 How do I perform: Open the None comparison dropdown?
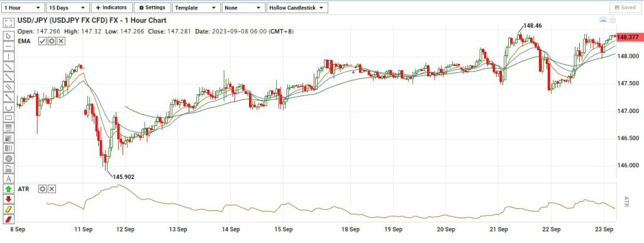click(x=243, y=8)
